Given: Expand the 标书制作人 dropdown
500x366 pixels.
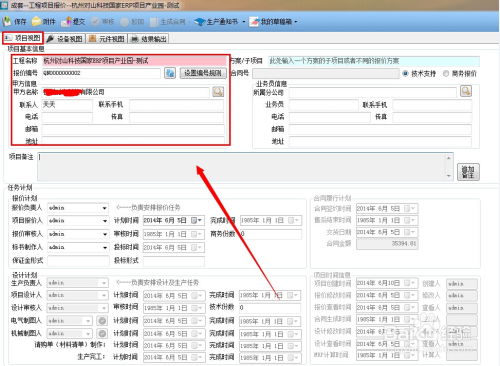Looking at the screenshot, I should (x=104, y=247).
